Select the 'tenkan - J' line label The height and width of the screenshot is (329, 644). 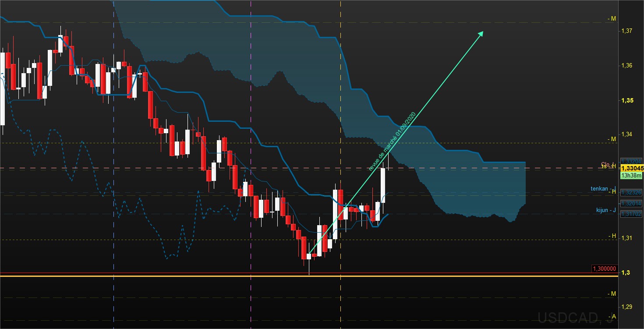coord(603,189)
